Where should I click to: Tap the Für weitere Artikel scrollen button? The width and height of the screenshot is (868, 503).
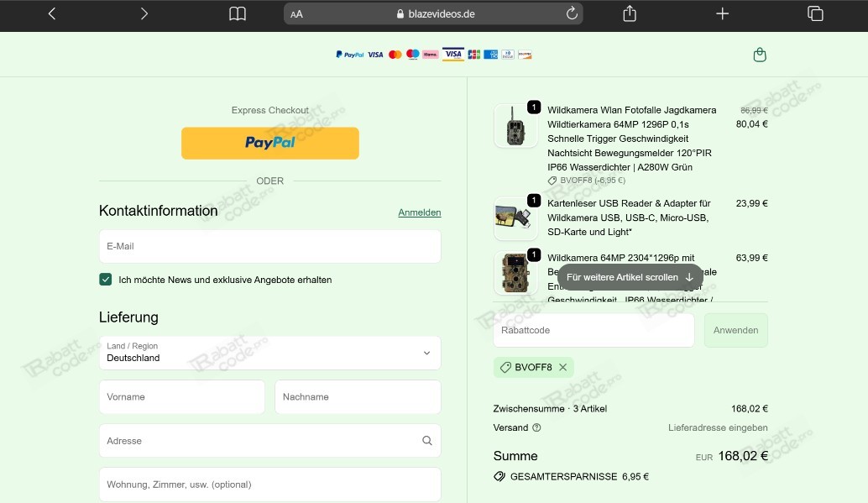tap(630, 277)
